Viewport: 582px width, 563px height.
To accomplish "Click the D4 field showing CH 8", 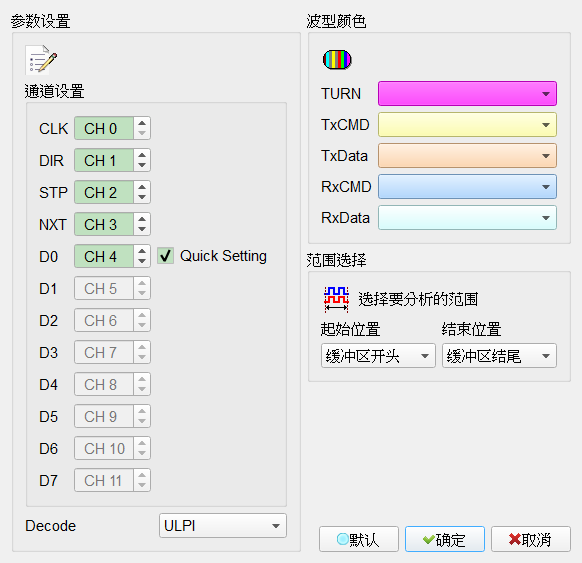I will (104, 384).
